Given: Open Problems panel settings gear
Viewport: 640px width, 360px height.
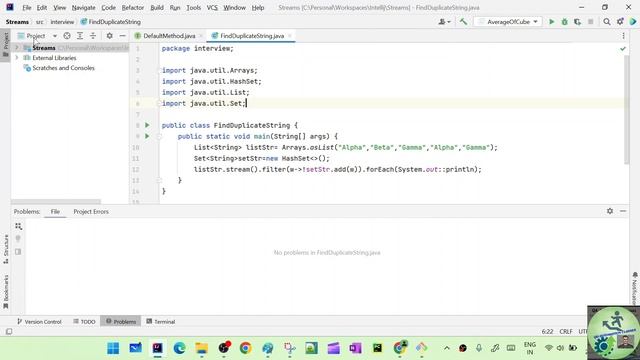Looking at the screenshot, I should (x=610, y=211).
